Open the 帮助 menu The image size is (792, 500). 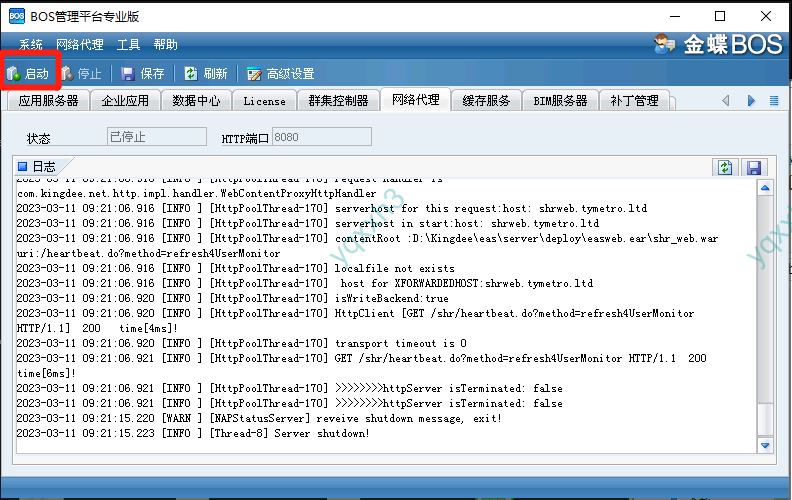(166, 44)
